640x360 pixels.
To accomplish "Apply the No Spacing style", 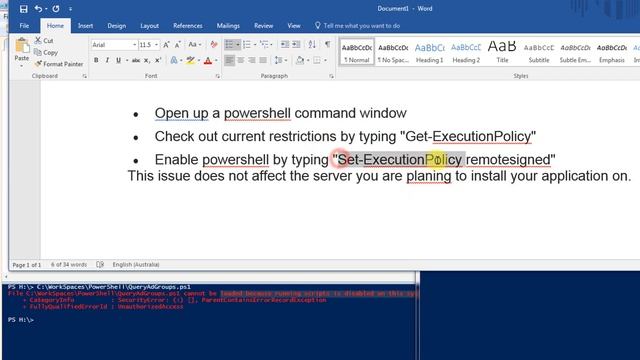I will click(x=393, y=52).
